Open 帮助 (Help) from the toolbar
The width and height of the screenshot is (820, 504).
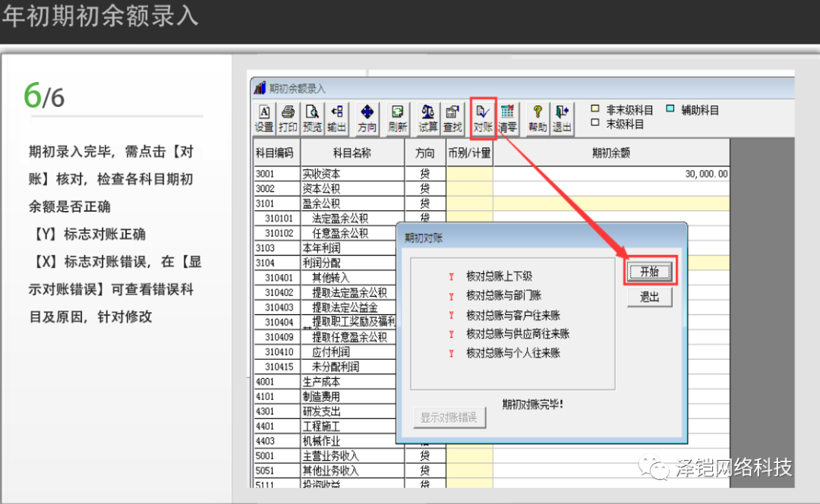538,118
